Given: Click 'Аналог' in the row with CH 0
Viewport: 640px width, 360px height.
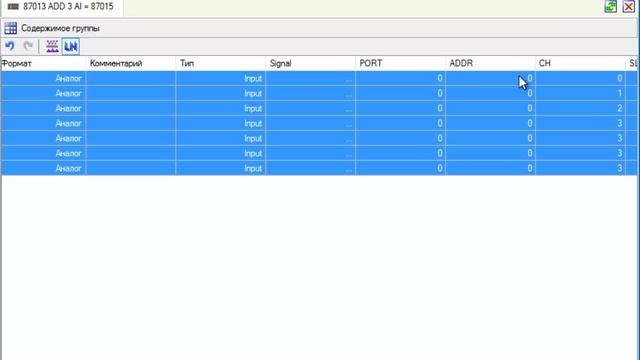Looking at the screenshot, I should (69, 78).
